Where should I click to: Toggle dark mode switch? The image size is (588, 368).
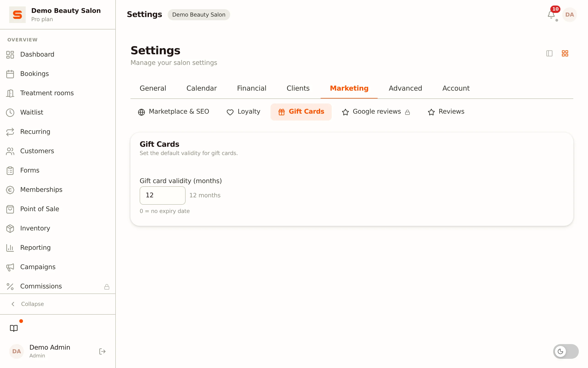pos(566,351)
